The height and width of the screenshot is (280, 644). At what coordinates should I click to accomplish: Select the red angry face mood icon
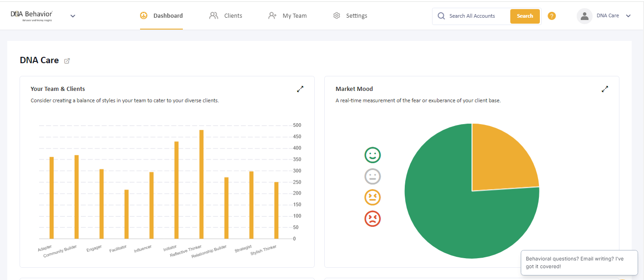372,219
